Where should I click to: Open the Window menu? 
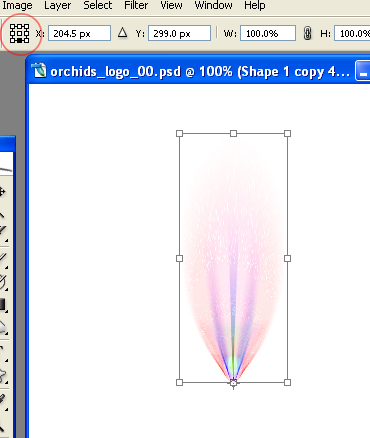(x=213, y=5)
